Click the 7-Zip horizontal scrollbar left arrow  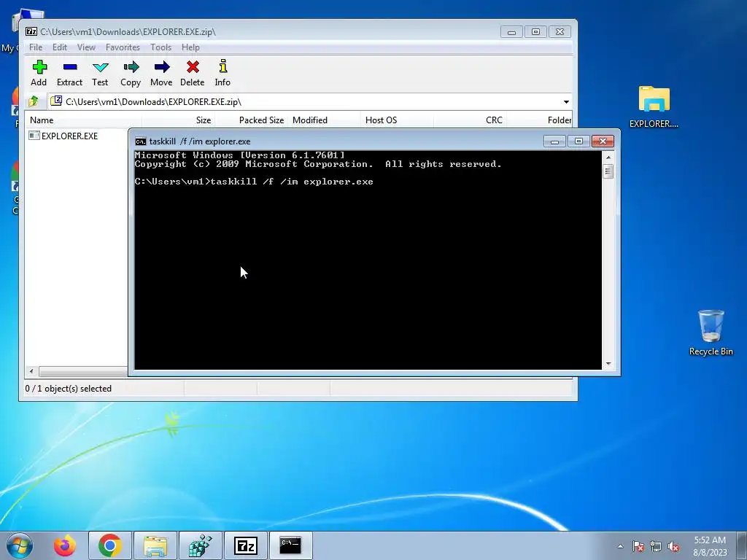point(31,371)
